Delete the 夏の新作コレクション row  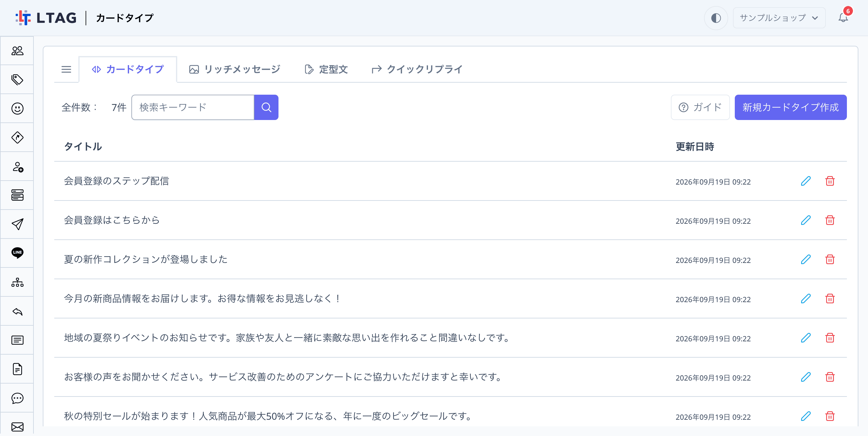tap(830, 259)
